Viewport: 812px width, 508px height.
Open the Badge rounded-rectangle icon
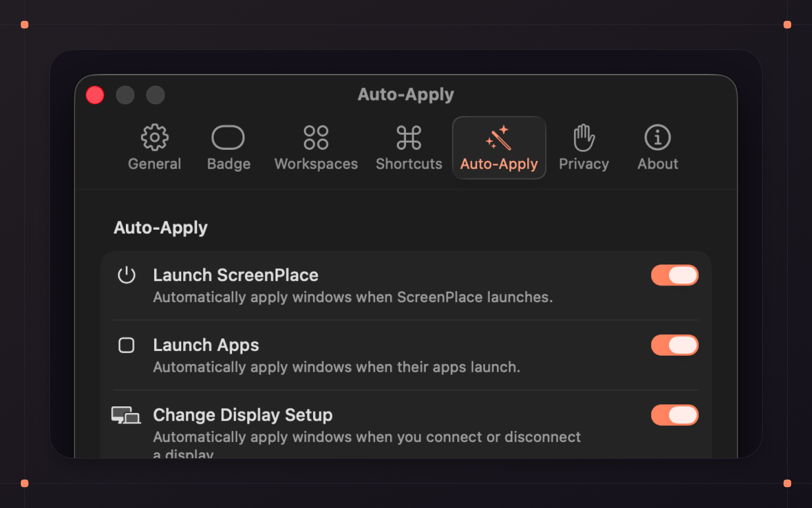(228, 137)
